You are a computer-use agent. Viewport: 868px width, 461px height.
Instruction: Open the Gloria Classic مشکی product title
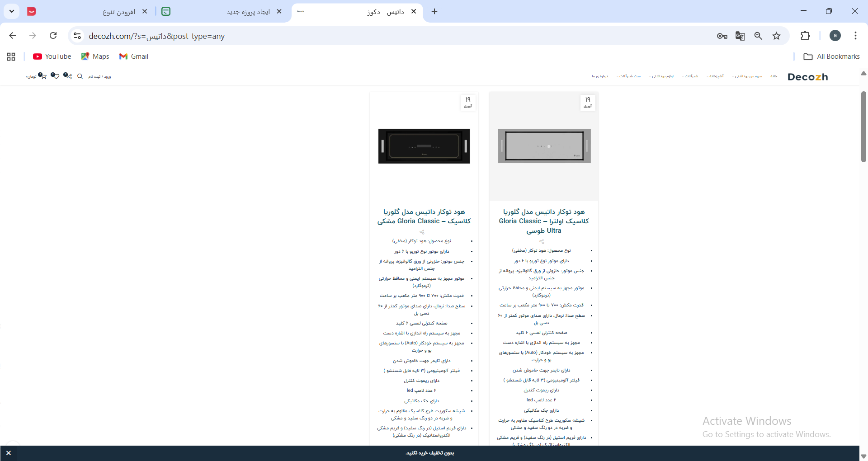pyautogui.click(x=424, y=216)
